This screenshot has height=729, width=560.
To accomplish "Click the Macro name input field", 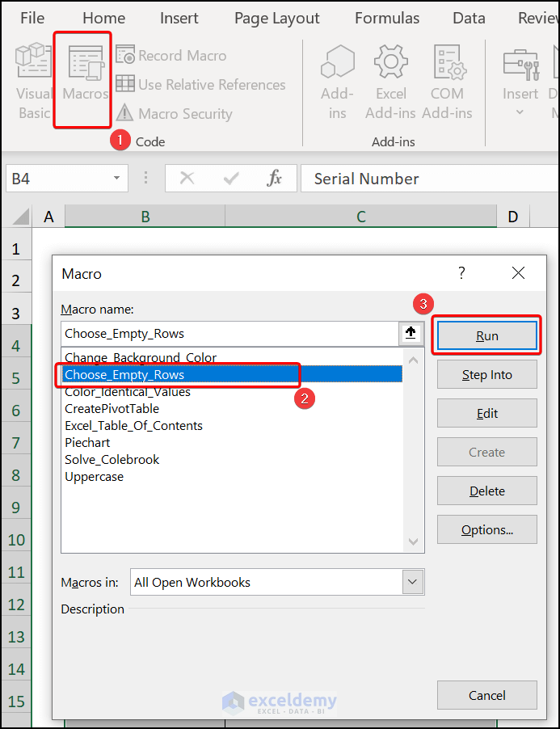I will point(229,334).
